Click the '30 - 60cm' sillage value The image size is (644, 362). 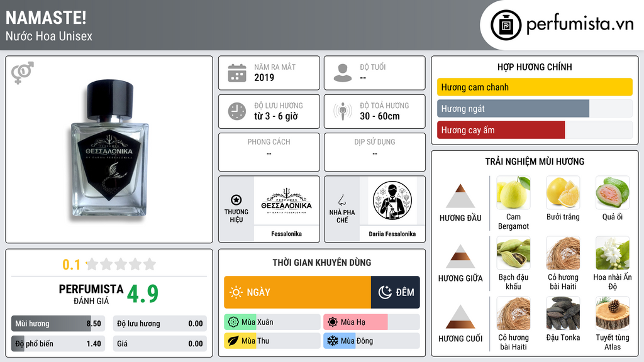pyautogui.click(x=379, y=116)
